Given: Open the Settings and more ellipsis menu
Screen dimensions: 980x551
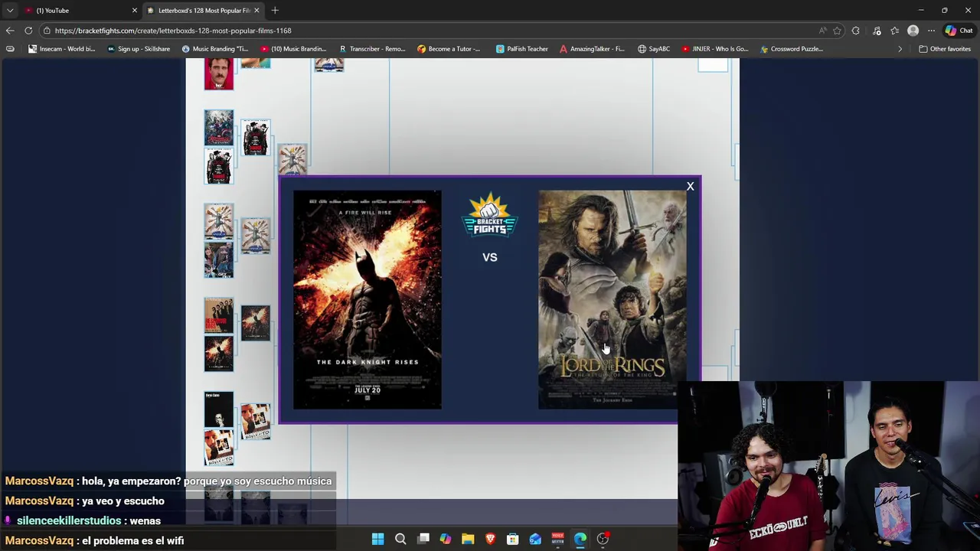Looking at the screenshot, I should 931,31.
